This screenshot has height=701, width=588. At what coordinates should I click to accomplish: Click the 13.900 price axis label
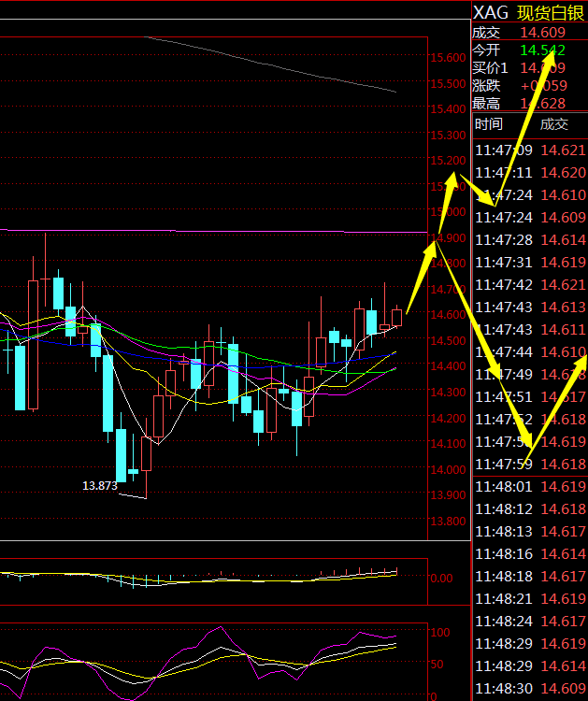[448, 495]
